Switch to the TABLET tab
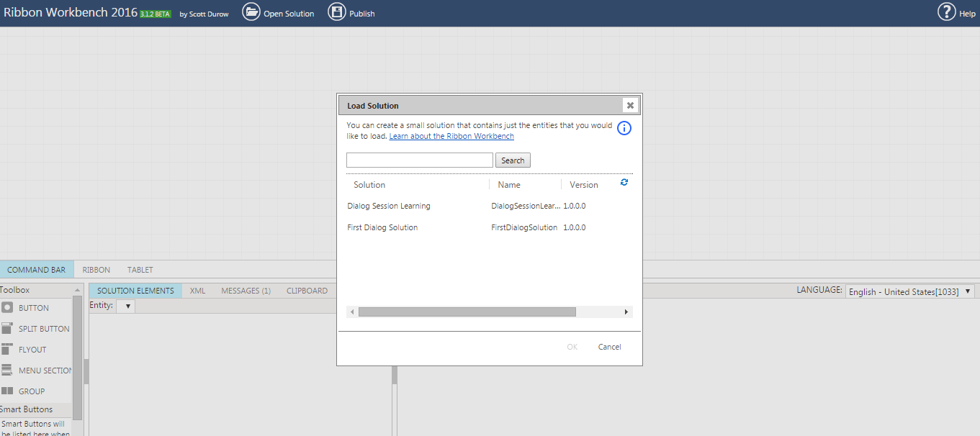Viewport: 980px width, 436px height. click(x=139, y=269)
